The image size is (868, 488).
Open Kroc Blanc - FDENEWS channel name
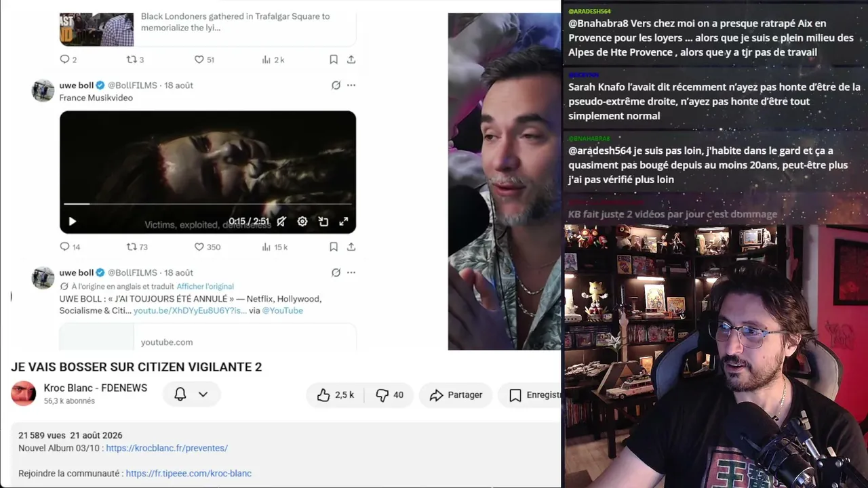click(96, 388)
